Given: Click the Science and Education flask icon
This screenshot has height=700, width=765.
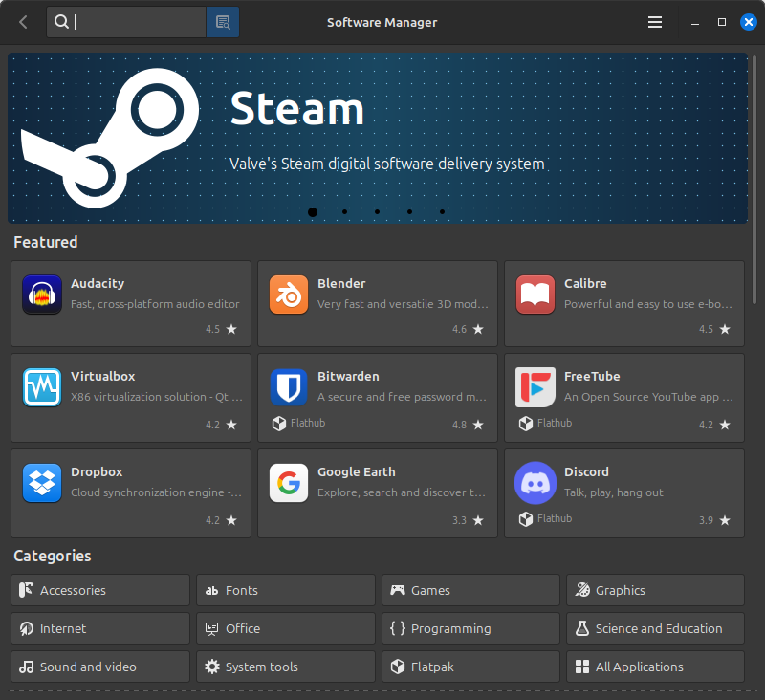Looking at the screenshot, I should (x=582, y=628).
